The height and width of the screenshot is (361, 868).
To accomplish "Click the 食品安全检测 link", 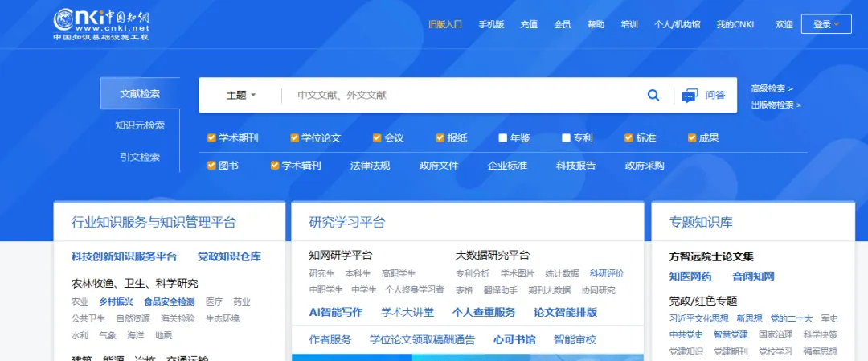I will (x=170, y=302).
